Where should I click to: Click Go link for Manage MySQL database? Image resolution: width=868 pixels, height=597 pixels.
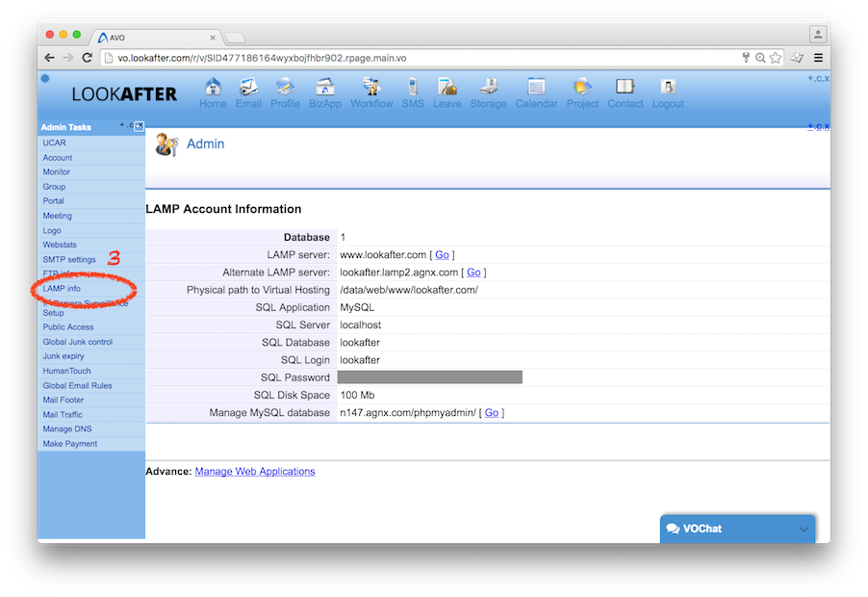pos(492,412)
